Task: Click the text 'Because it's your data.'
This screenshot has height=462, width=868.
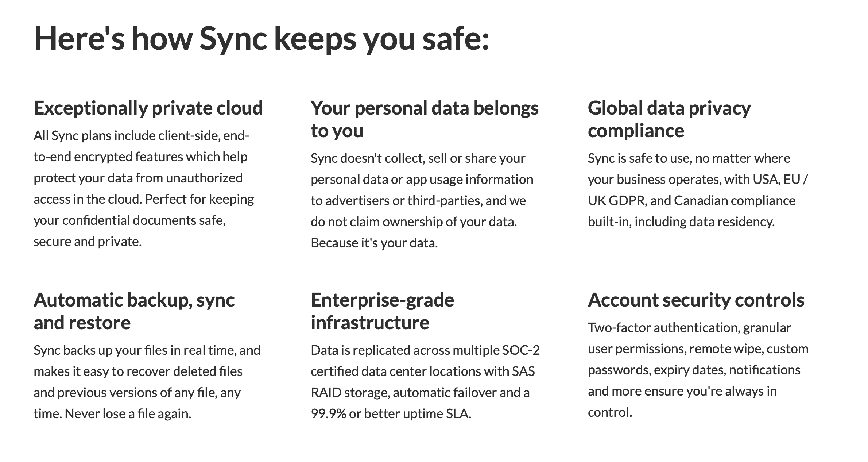Action: [374, 243]
